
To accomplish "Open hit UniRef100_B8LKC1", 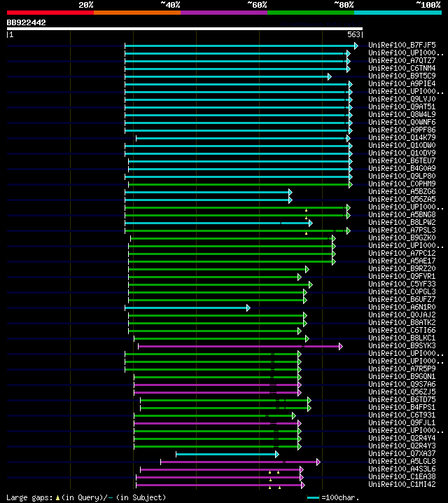I will (402, 338).
